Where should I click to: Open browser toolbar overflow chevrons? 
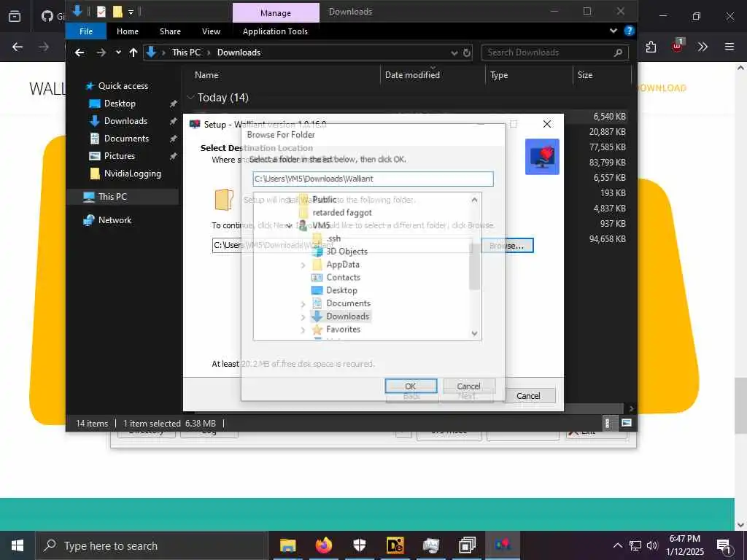coord(703,47)
